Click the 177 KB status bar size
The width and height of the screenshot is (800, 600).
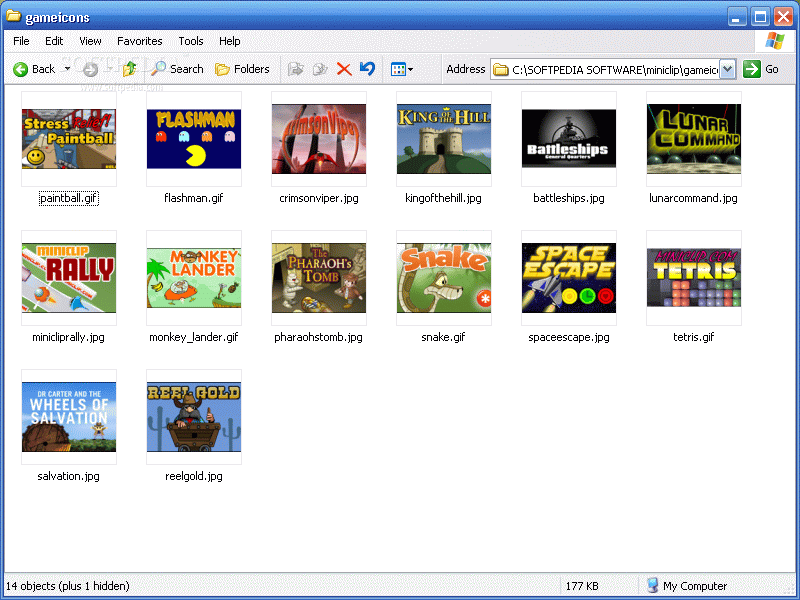click(x=582, y=586)
